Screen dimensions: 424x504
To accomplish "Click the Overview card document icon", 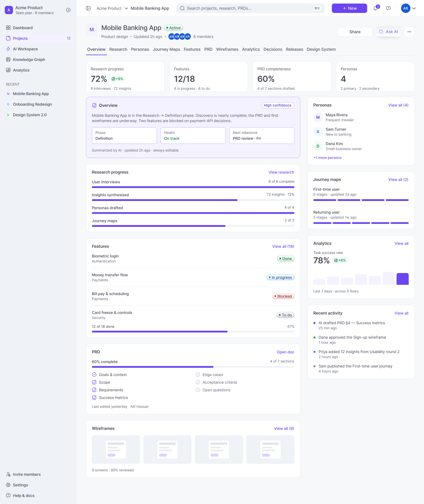I will (94, 105).
